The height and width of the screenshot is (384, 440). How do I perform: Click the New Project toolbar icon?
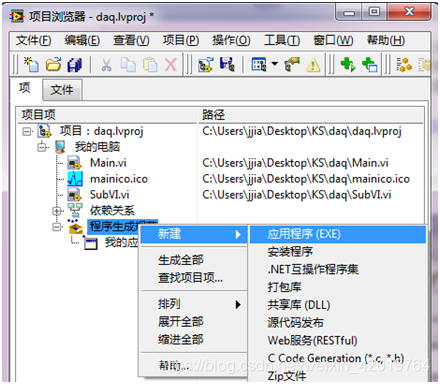click(31, 64)
